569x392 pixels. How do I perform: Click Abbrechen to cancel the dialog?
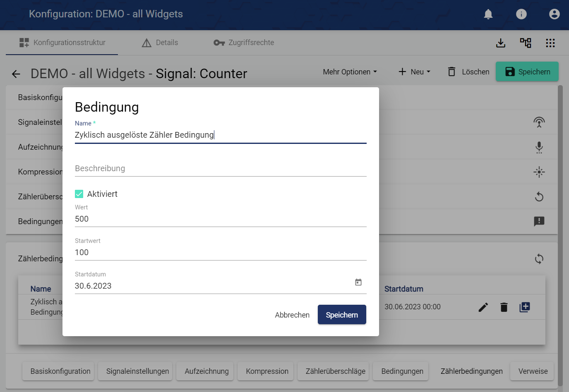point(292,315)
